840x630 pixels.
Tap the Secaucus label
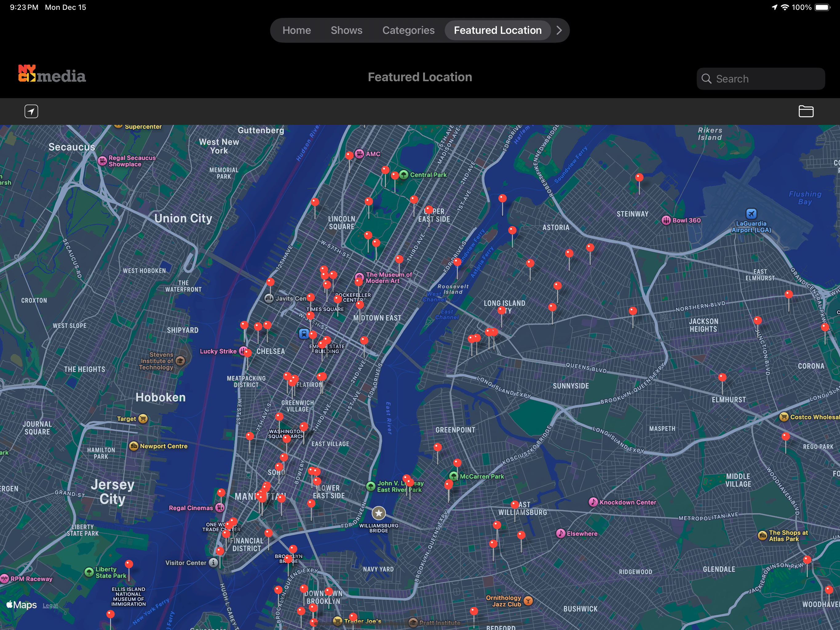72,147
